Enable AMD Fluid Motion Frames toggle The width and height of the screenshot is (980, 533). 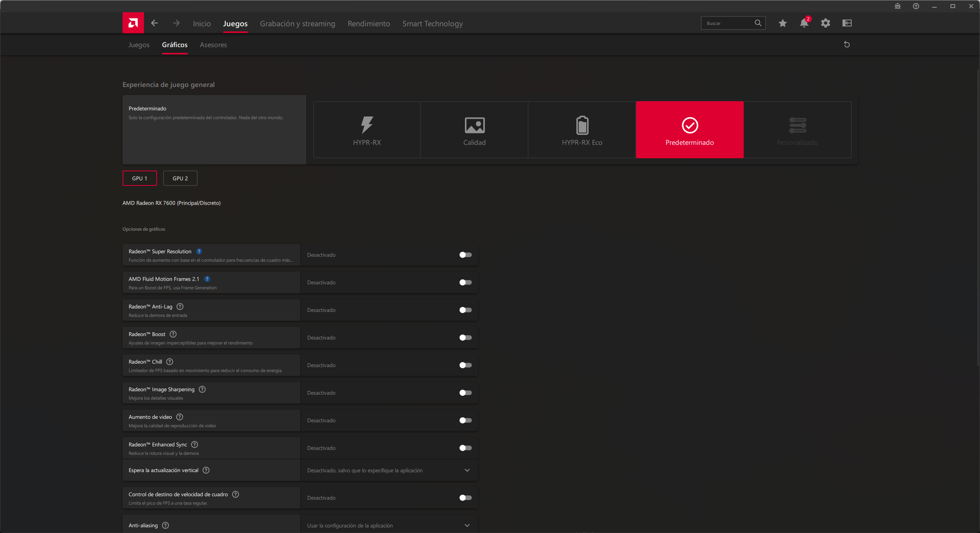click(x=466, y=282)
